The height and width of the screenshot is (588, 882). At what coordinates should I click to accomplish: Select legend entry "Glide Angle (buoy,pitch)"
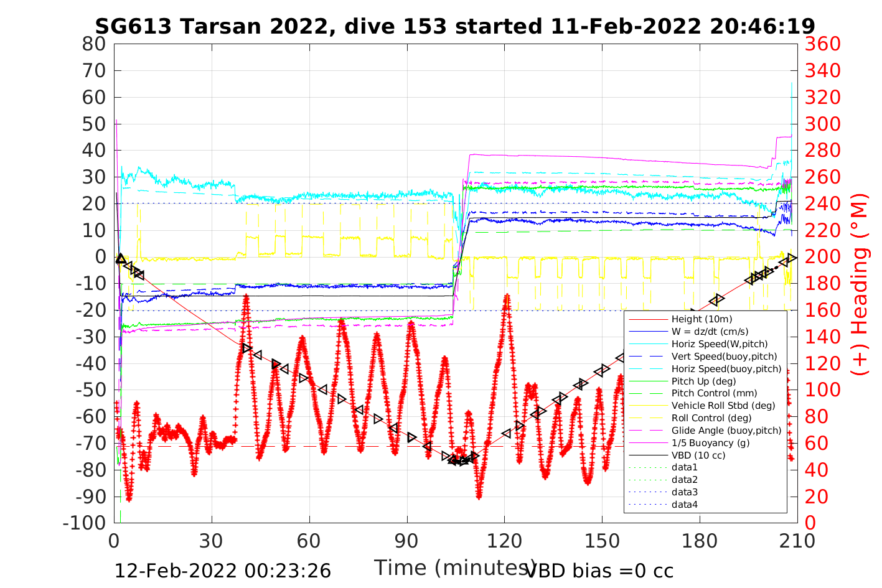[726, 431]
